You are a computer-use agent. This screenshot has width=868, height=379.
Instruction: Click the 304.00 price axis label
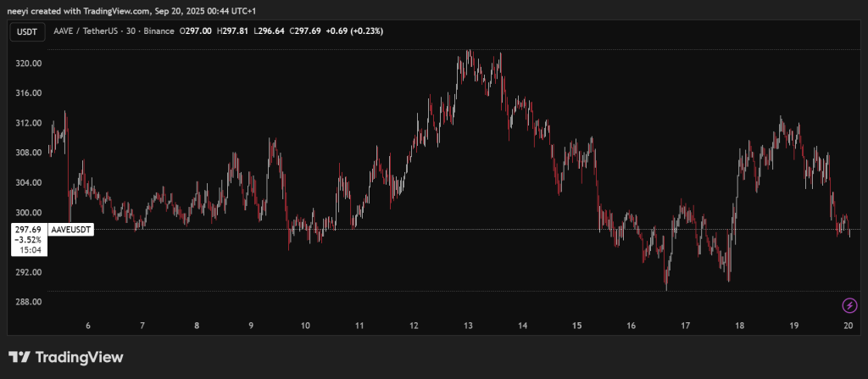click(29, 183)
